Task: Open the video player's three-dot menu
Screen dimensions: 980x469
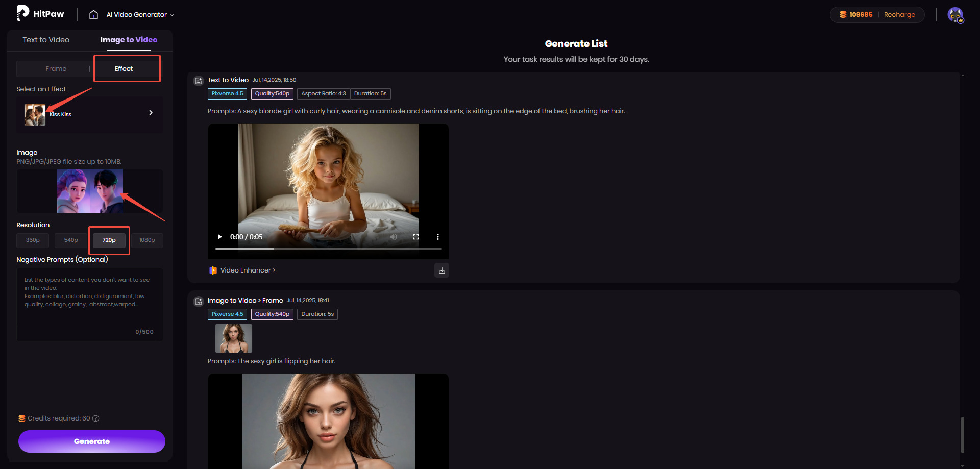Action: pos(437,237)
